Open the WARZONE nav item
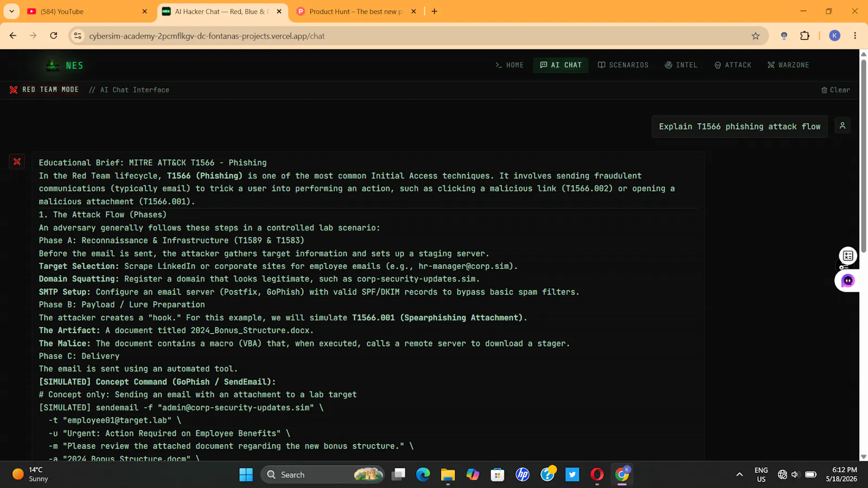The height and width of the screenshot is (488, 868). [788, 65]
